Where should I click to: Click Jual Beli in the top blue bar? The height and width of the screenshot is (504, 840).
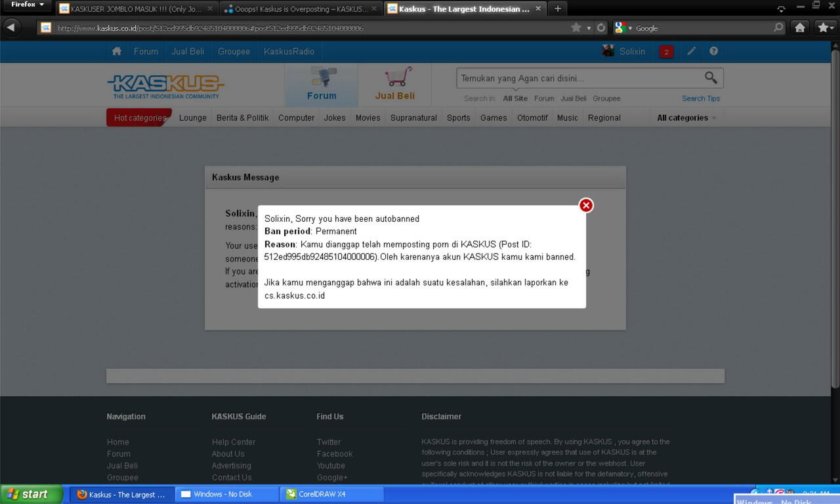point(188,51)
